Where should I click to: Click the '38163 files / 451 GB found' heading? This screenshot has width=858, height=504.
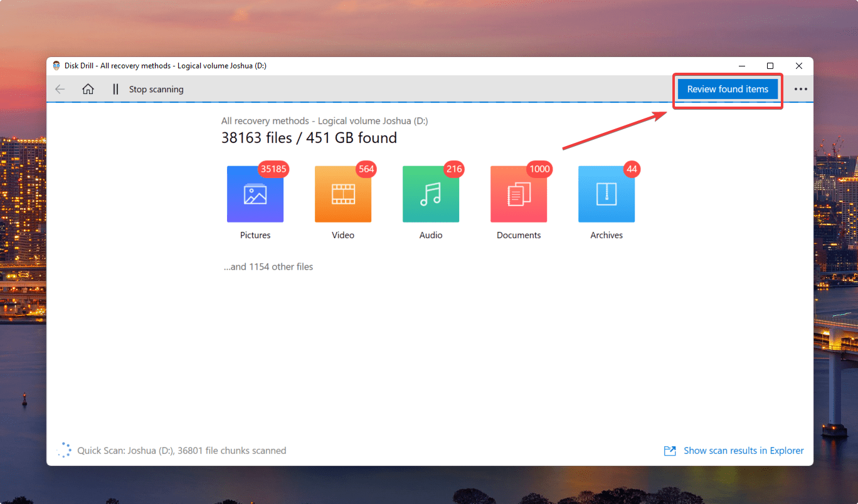309,137
